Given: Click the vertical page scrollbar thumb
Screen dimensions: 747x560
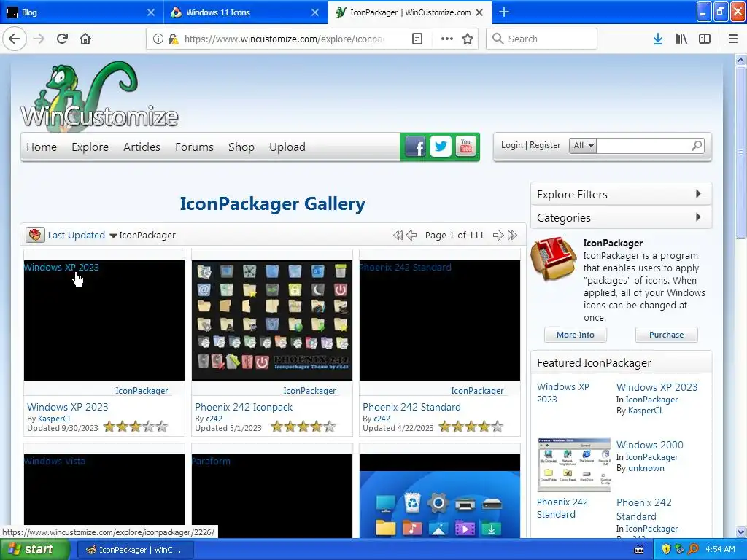Looking at the screenshot, I should pyautogui.click(x=740, y=152).
